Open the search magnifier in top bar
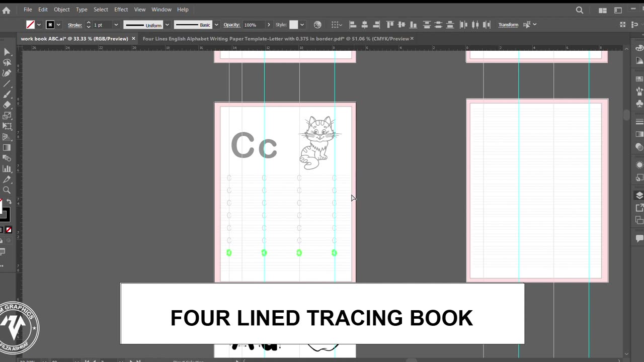Image resolution: width=644 pixels, height=362 pixels. [x=580, y=10]
